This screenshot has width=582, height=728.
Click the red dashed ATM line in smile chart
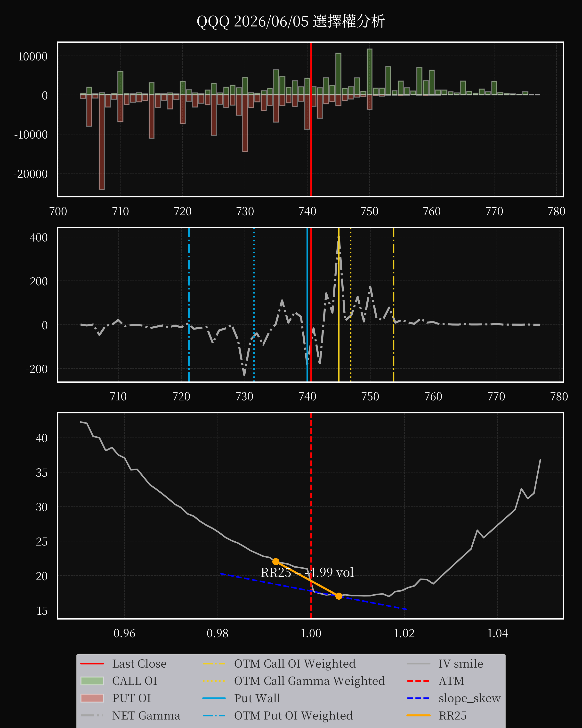311,516
